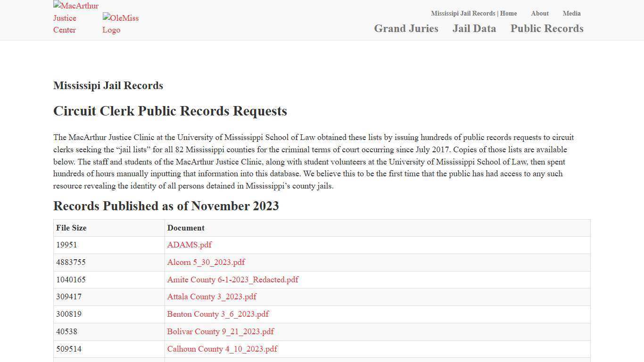Open the Bolivar County 9_21_2023 record

pyautogui.click(x=220, y=331)
